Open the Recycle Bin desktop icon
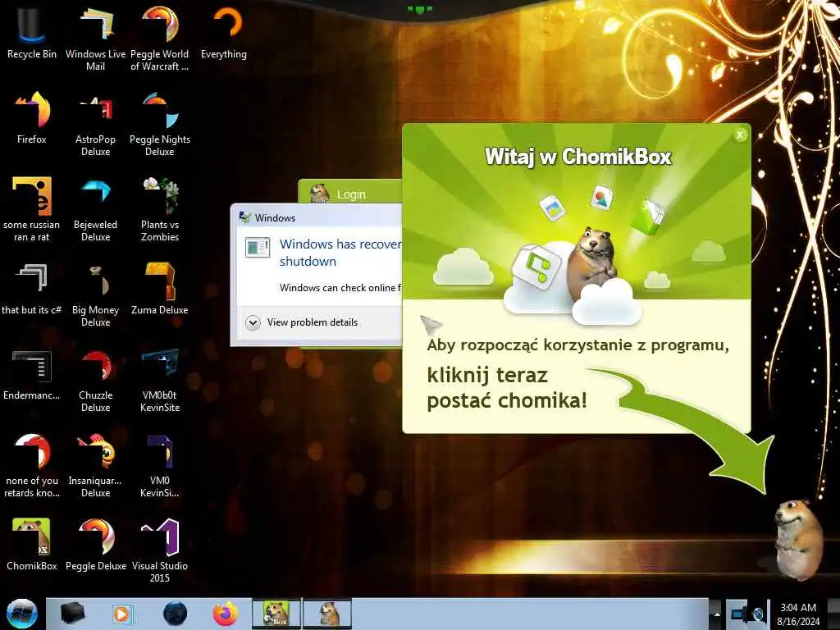840x630 pixels. [x=32, y=33]
